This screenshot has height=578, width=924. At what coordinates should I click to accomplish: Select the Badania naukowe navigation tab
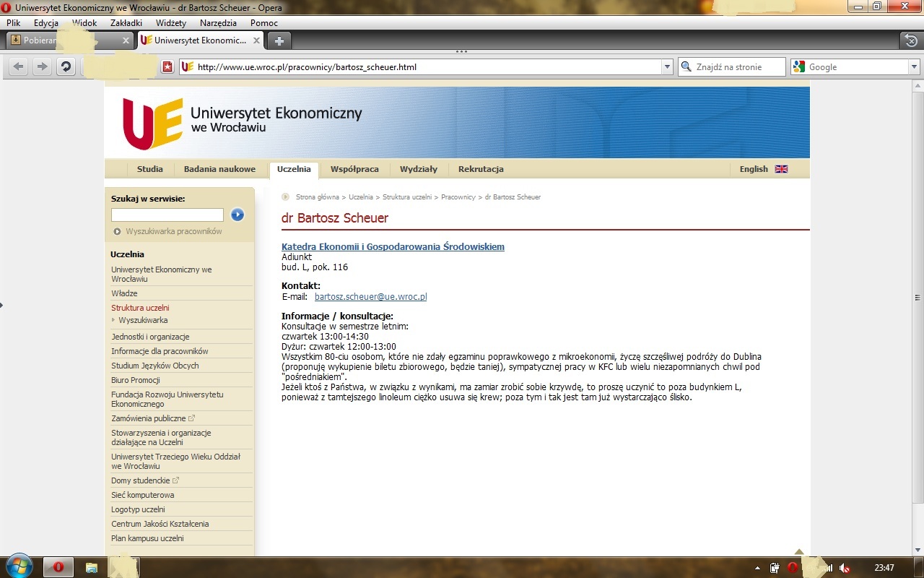click(219, 169)
